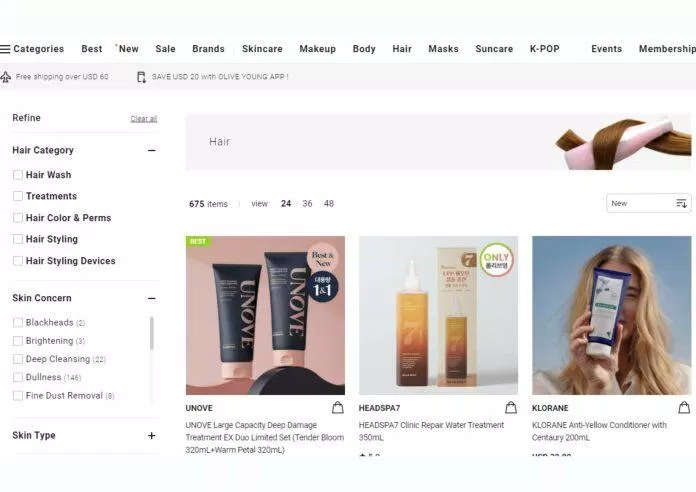
Task: Open the Best menu tab
Action: (91, 49)
